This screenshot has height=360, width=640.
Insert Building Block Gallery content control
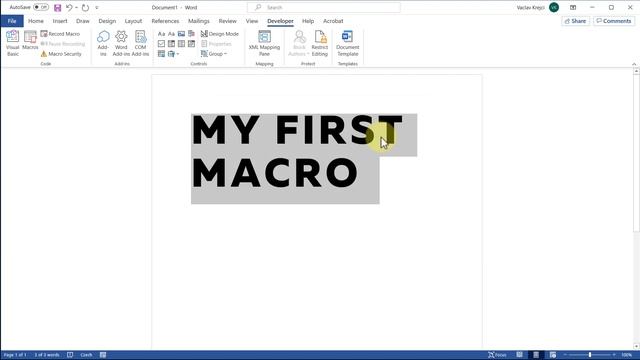(x=191, y=34)
